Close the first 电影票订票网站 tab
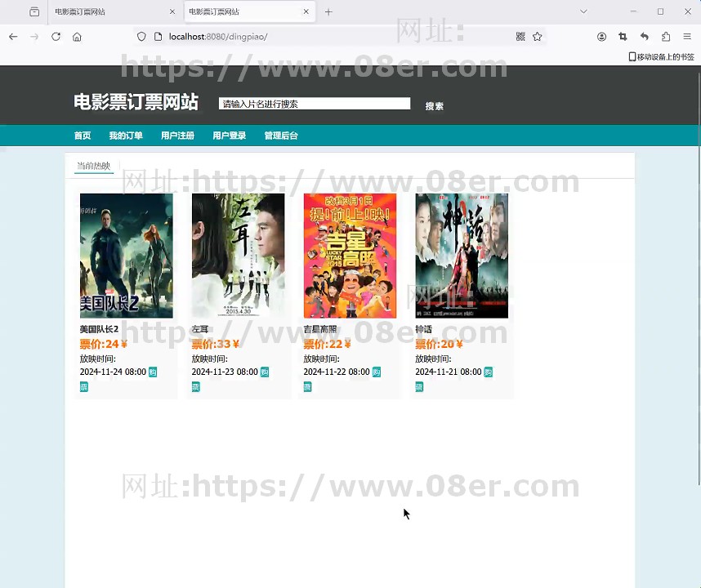701x588 pixels. pyautogui.click(x=172, y=12)
